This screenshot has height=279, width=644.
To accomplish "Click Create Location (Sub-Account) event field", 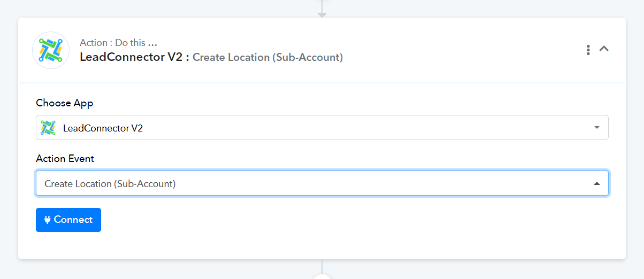I will [x=322, y=183].
